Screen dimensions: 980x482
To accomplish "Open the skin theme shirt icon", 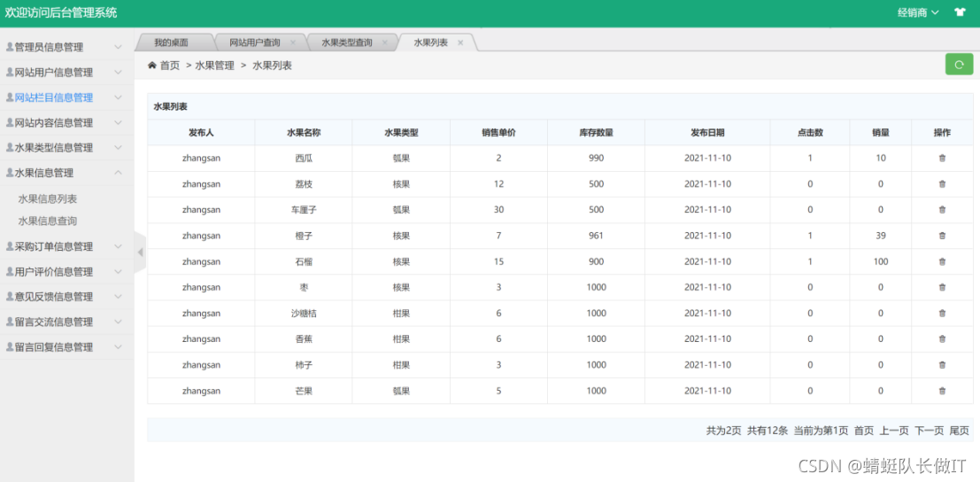I will click(x=960, y=12).
